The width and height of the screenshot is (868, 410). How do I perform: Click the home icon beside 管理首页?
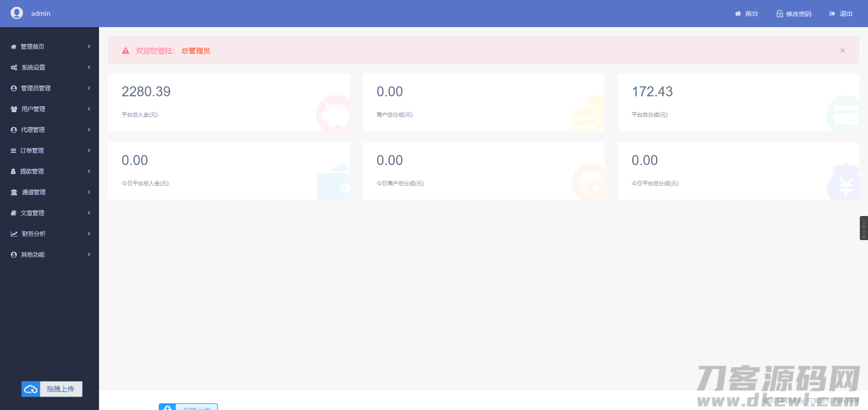[14, 47]
